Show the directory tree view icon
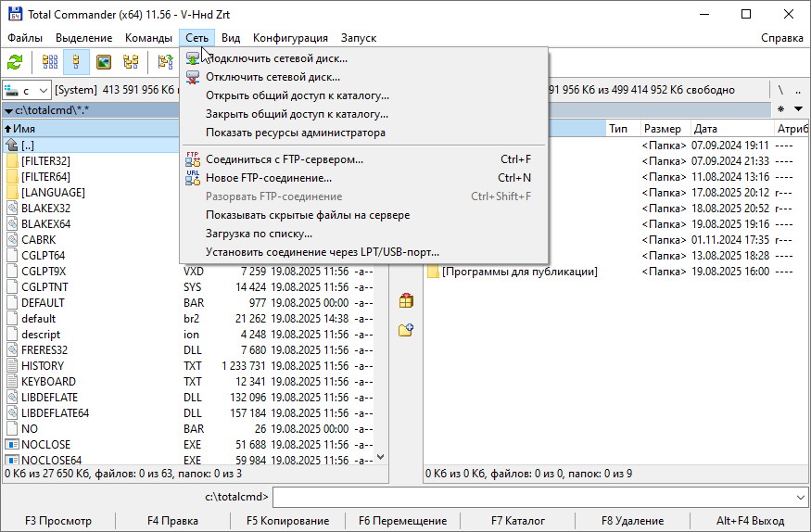Image resolution: width=811 pixels, height=532 pixels. pos(131,62)
